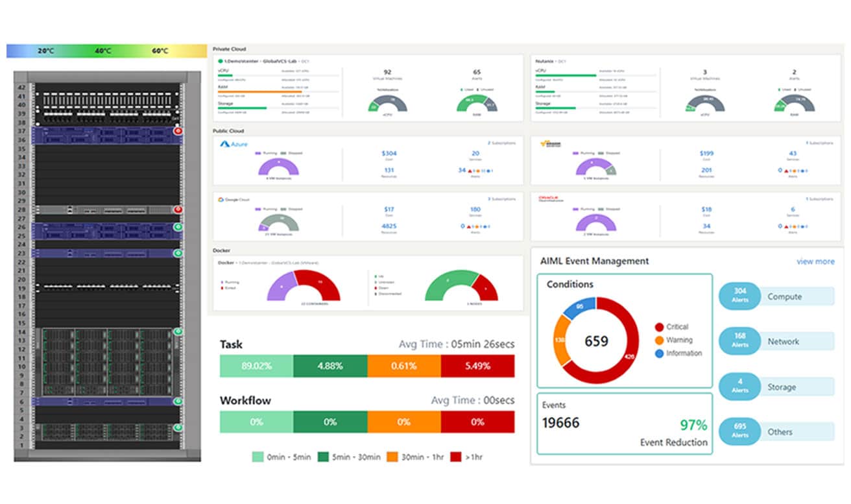The width and height of the screenshot is (851, 504).
Task: Click the temperature gradient scale at 40°C
Action: [x=103, y=51]
